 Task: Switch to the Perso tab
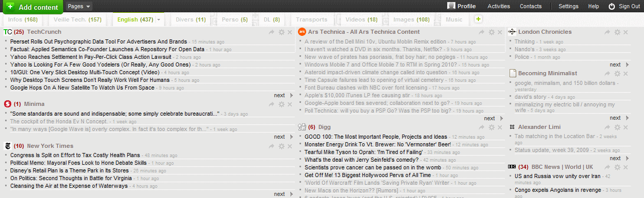[235, 19]
